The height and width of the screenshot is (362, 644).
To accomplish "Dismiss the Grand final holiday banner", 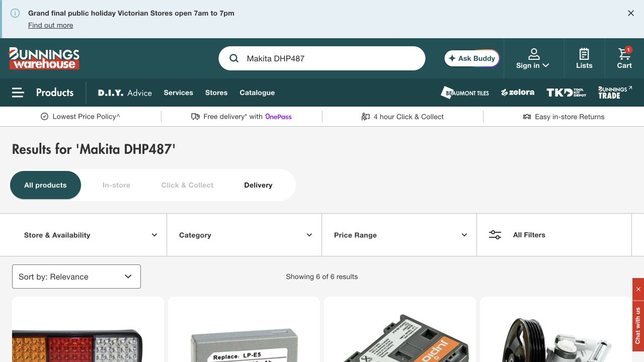I will pyautogui.click(x=631, y=13).
